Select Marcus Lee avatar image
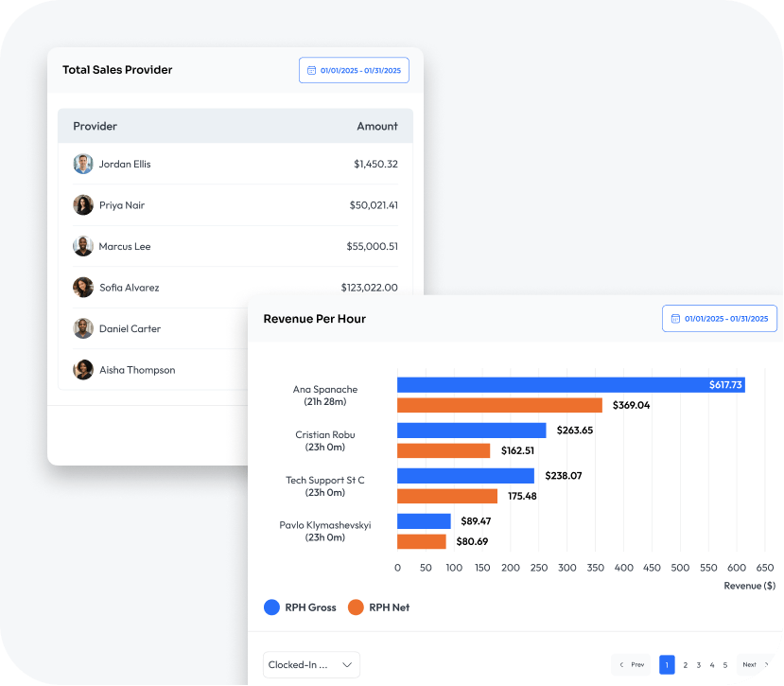The image size is (784, 686). (83, 246)
